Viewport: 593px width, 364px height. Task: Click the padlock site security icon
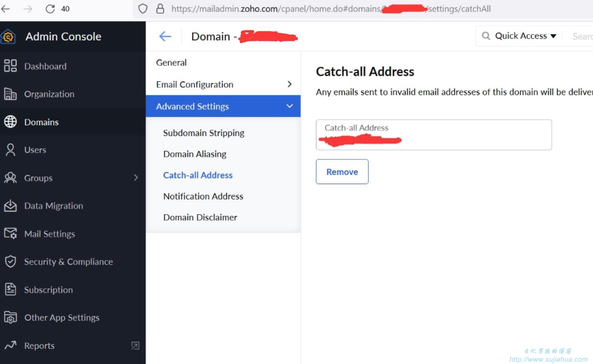[x=160, y=9]
